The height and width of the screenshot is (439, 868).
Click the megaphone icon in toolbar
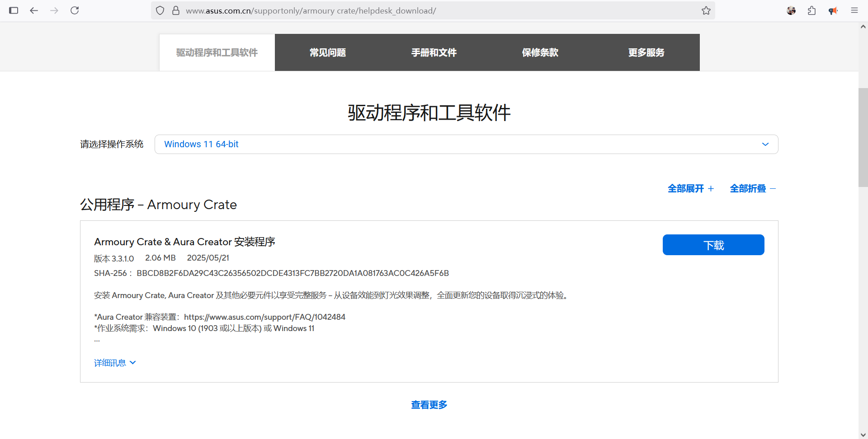(x=833, y=10)
